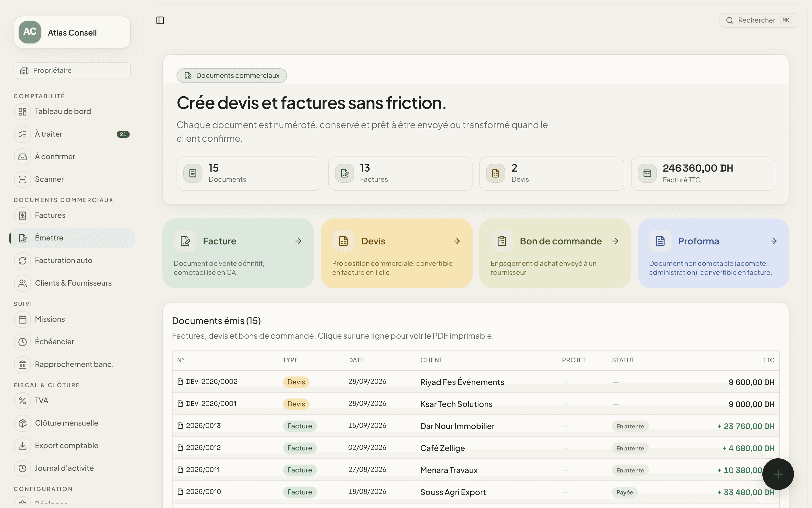The image size is (812, 508).
Task: Click the Export comptable download icon
Action: click(x=23, y=446)
